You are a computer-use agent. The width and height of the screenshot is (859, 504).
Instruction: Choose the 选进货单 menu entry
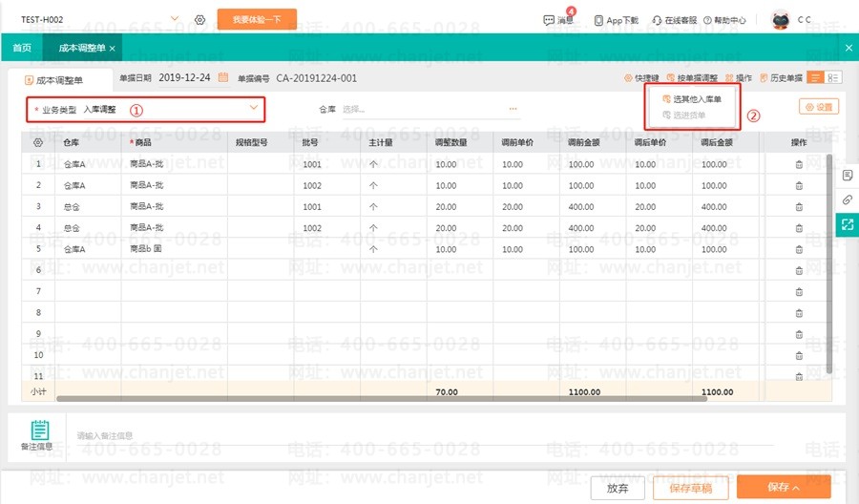(683, 115)
